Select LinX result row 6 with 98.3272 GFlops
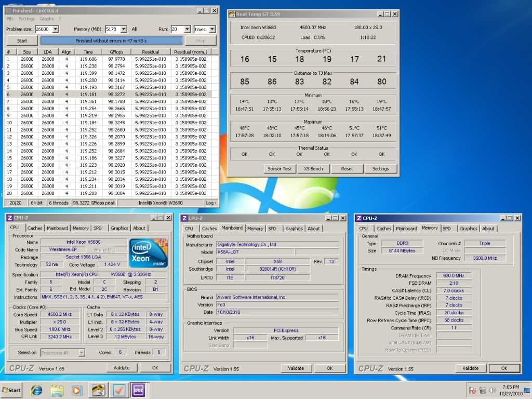This screenshot has height=399, width=532. [x=108, y=95]
